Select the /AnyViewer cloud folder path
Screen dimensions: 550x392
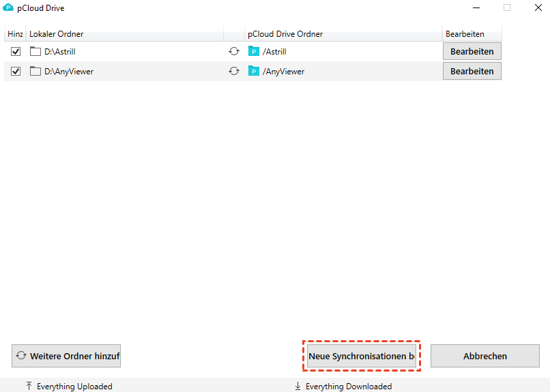(x=283, y=71)
